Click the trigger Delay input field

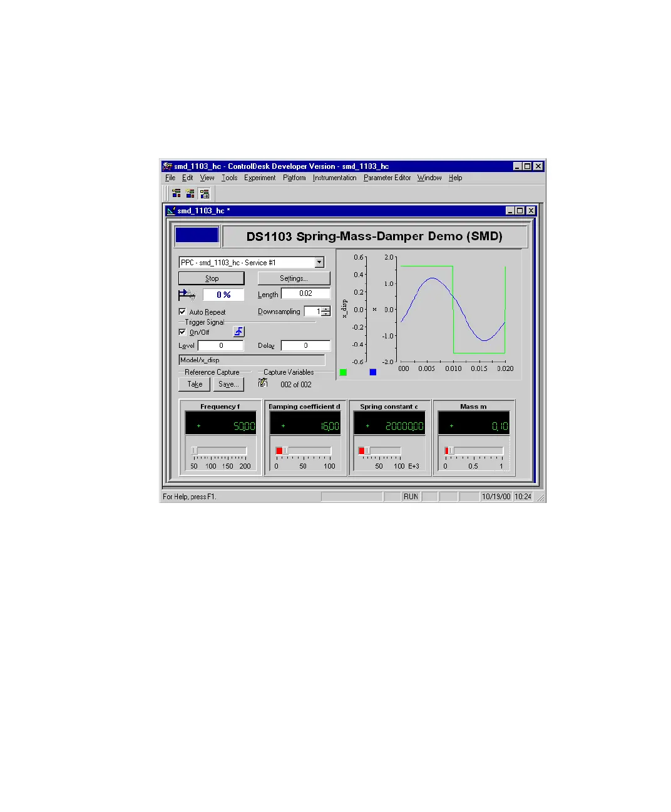coord(305,345)
